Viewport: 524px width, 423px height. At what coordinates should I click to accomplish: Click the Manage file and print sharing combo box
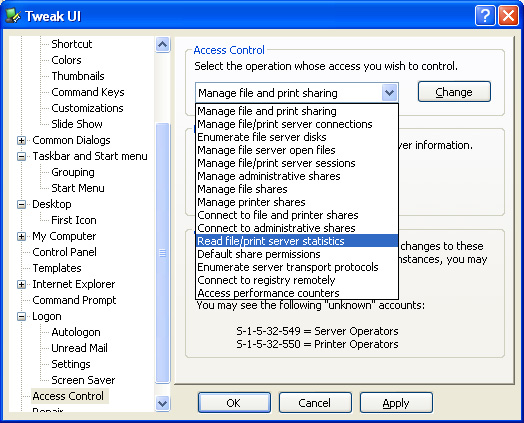pyautogui.click(x=297, y=93)
